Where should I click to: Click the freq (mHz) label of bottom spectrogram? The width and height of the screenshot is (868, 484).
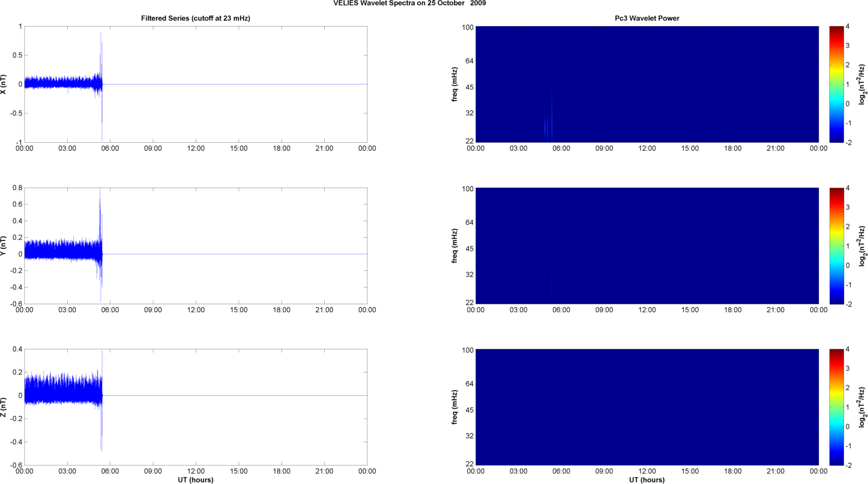tap(455, 407)
